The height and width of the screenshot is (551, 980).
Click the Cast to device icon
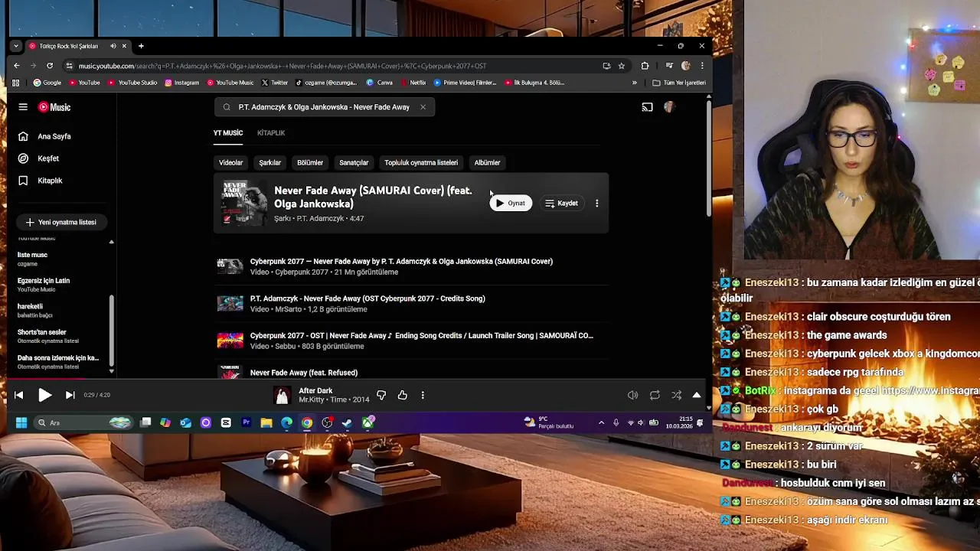[647, 107]
